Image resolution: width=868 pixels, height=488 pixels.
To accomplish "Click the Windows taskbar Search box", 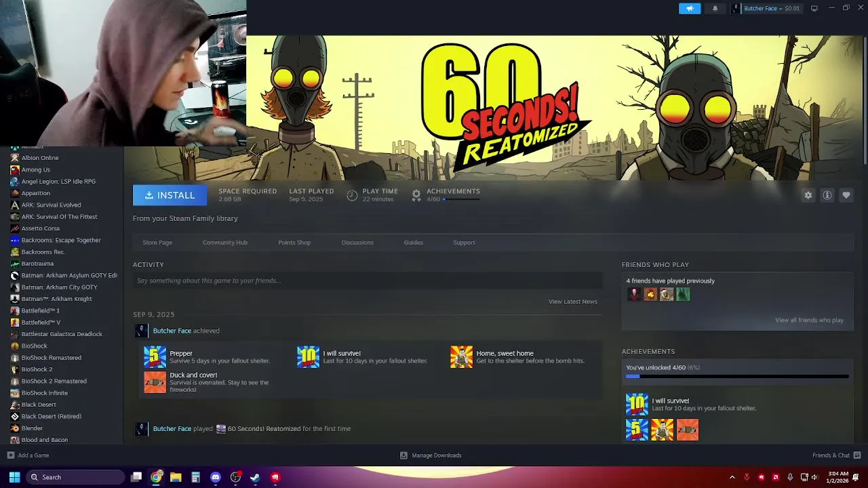I will pos(76,477).
